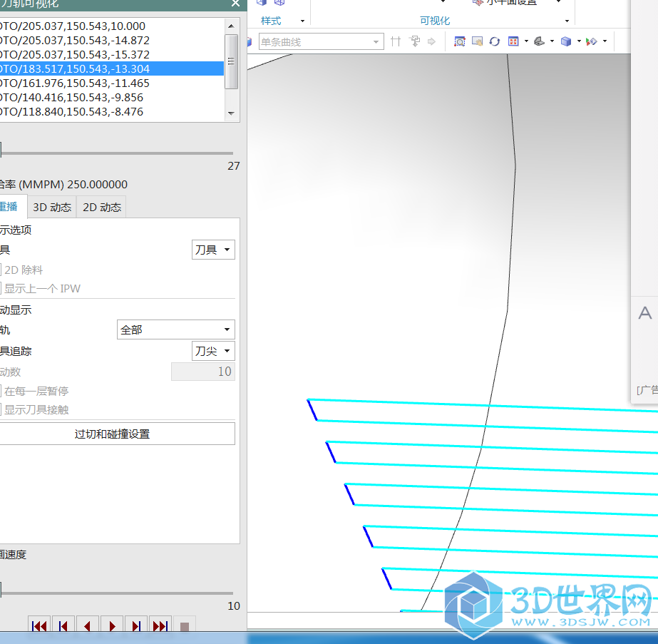Screen dimensions: 658x644
Task: Click the value 27 under the position slider
Action: click(234, 166)
